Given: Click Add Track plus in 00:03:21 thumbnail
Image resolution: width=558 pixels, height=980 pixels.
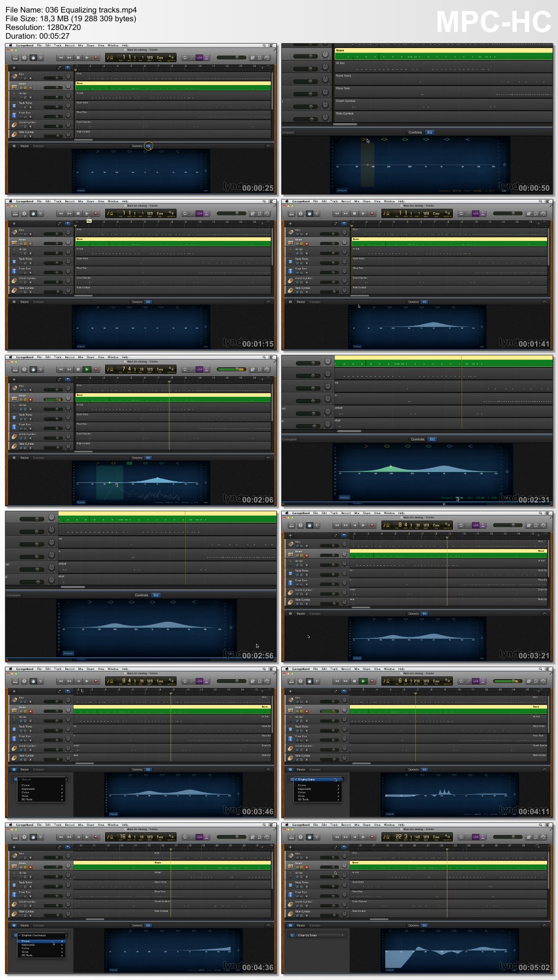Looking at the screenshot, I should point(290,535).
